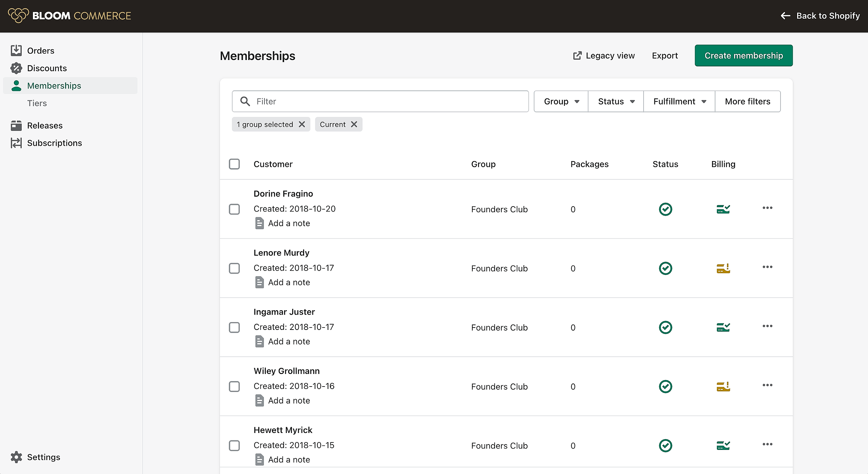Viewport: 868px width, 474px height.
Task: Click Wiley Grollmann's active status checkmark icon
Action: [665, 387]
